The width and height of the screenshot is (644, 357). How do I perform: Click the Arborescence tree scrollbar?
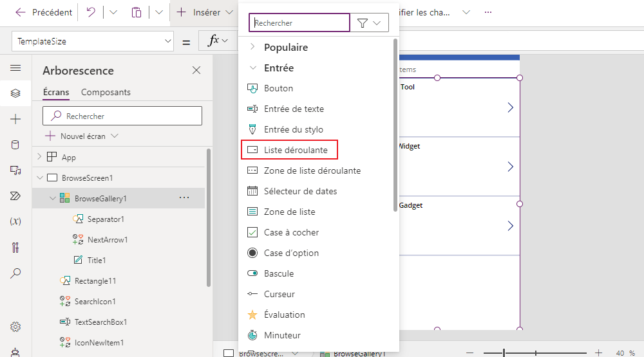click(x=209, y=217)
